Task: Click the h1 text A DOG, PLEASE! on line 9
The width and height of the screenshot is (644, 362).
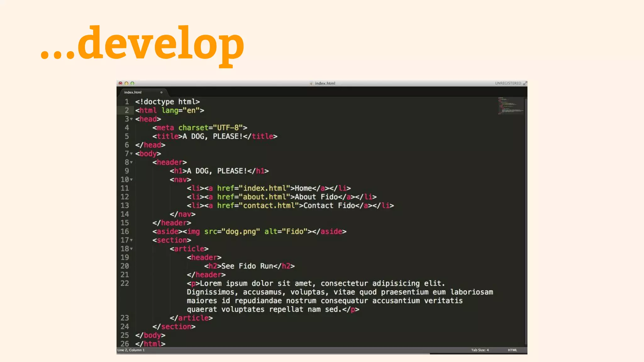Action: click(x=217, y=171)
